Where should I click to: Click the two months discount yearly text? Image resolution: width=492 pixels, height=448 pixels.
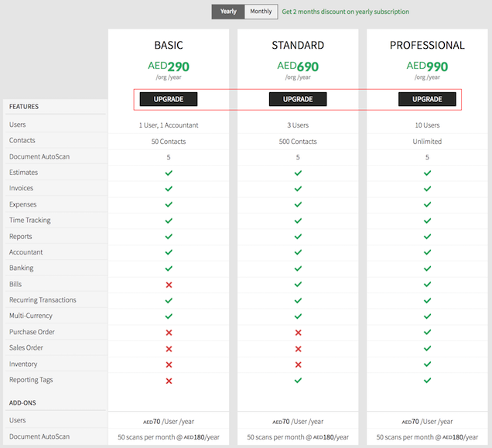click(x=345, y=12)
